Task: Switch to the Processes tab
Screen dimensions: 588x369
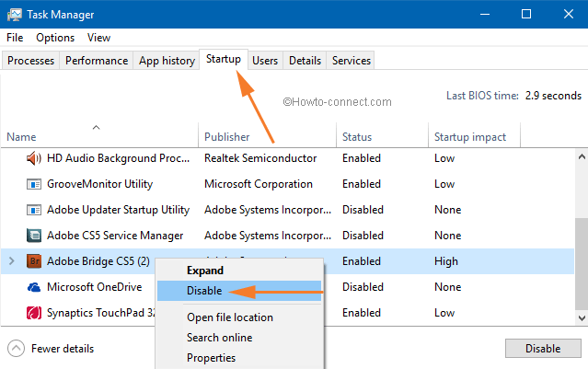Action: click(x=30, y=61)
